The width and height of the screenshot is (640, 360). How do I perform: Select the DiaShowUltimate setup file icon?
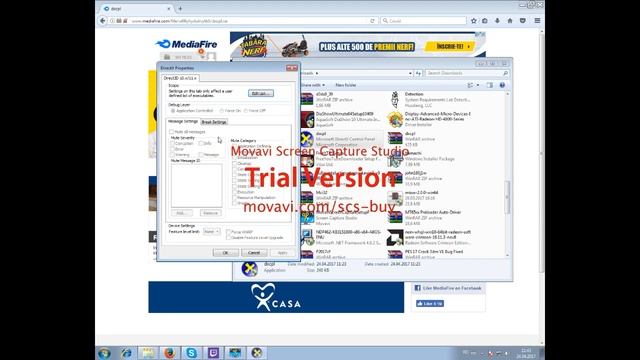(x=307, y=120)
